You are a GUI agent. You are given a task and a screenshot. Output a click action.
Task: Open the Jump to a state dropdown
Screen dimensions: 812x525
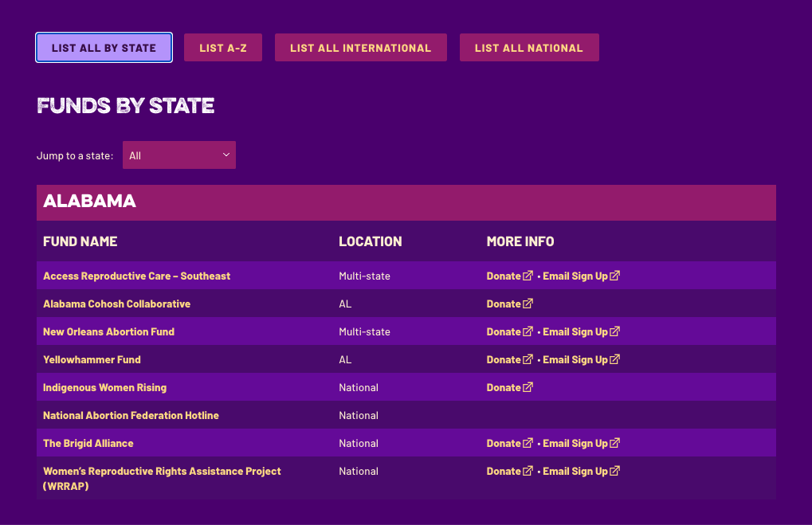[179, 155]
